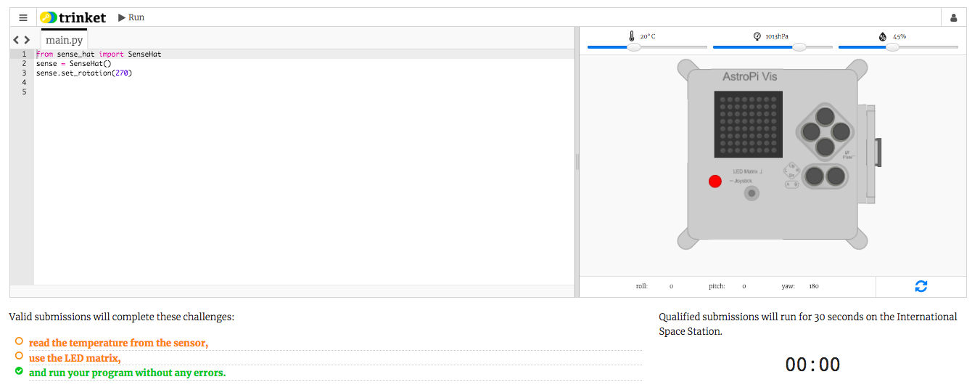Reset orientation with the refresh icon
The width and height of the screenshot is (980, 390).
point(921,286)
